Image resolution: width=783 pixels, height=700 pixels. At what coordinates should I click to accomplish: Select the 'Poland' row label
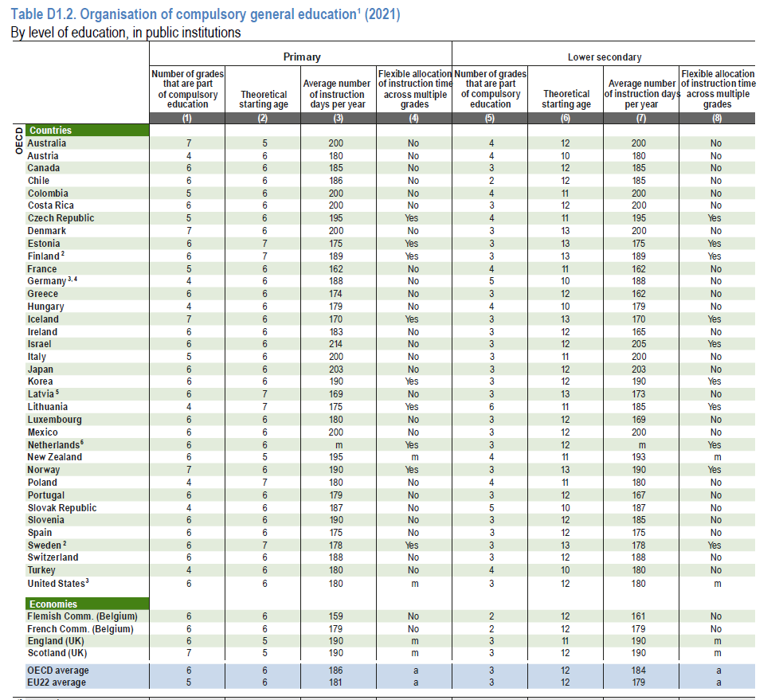42,483
